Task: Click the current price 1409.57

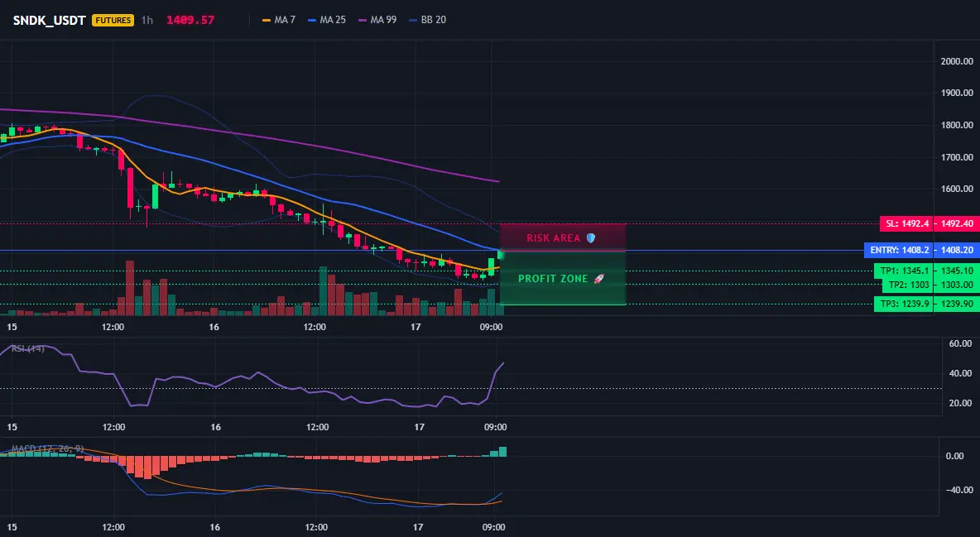Action: (x=190, y=20)
